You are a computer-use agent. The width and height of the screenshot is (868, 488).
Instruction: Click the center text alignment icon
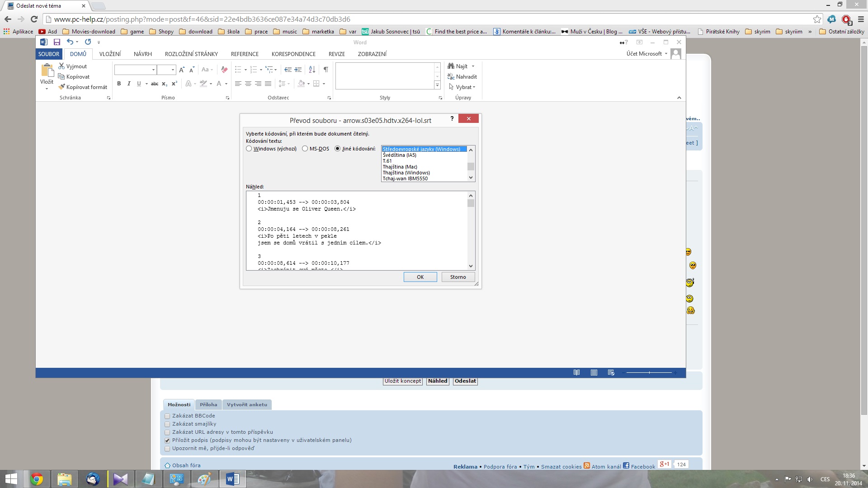tap(248, 84)
